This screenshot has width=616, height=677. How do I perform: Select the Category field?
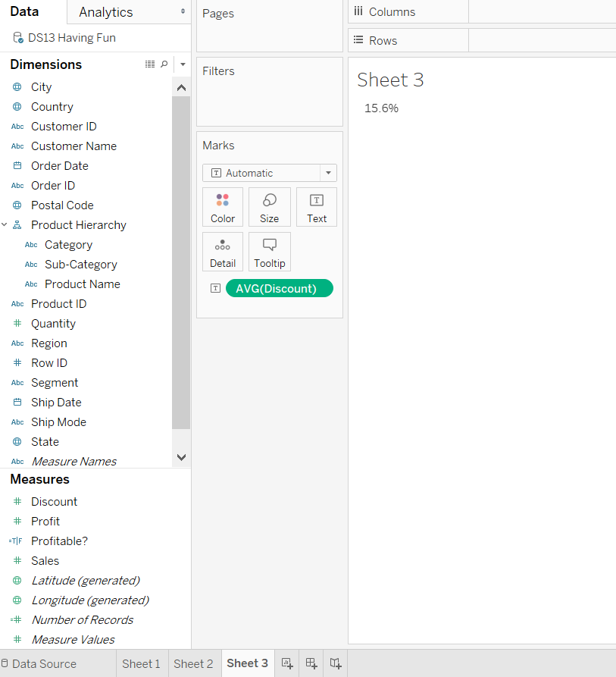[x=69, y=245]
